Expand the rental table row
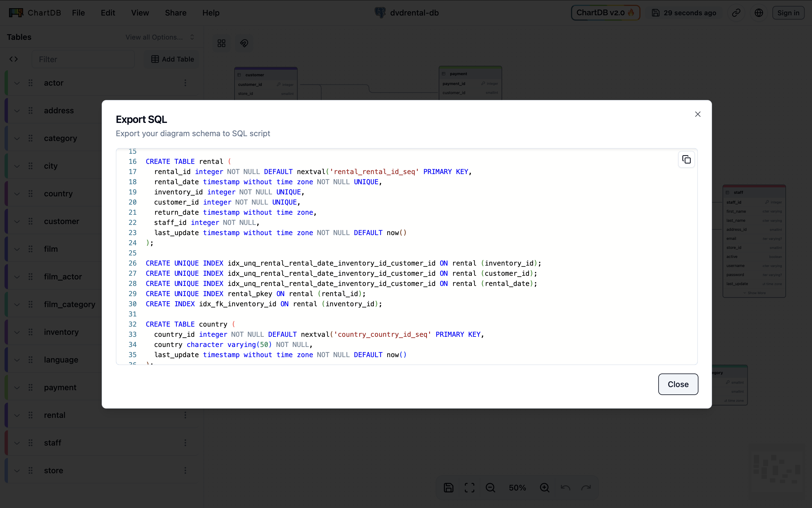 tap(17, 415)
